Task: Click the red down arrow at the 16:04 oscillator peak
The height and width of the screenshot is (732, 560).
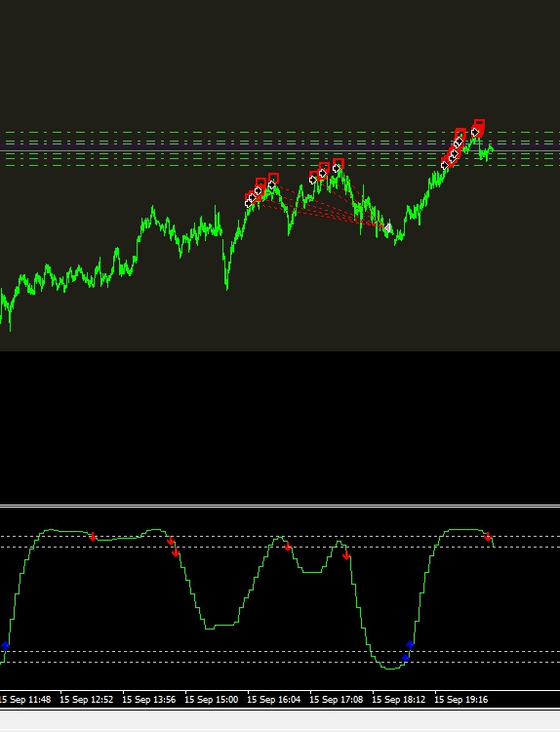Action: tap(288, 547)
